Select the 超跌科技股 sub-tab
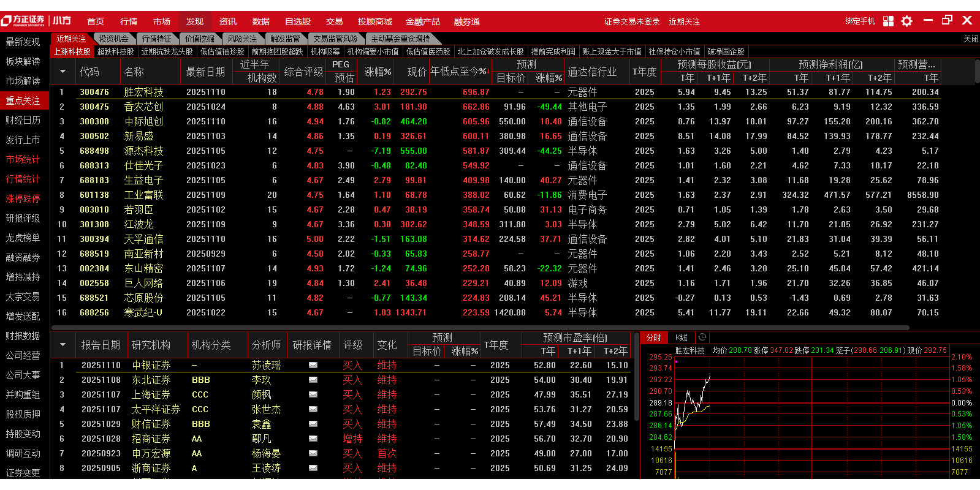 coord(115,51)
